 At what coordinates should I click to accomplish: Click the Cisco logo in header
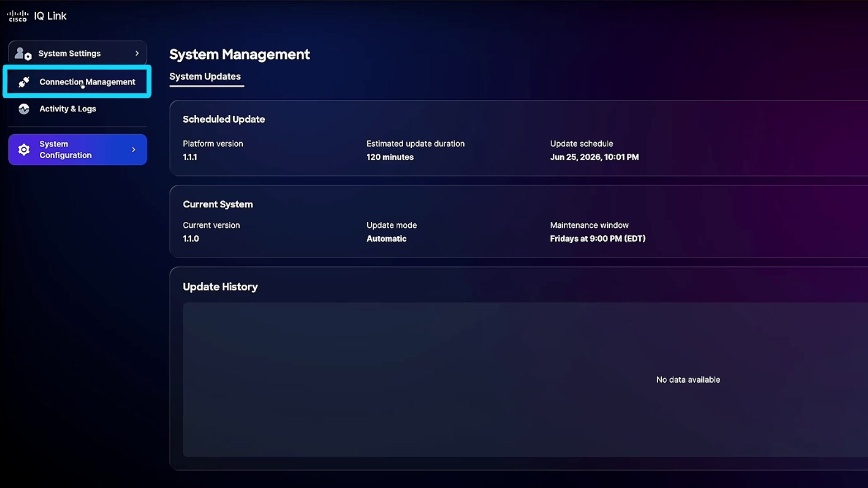click(x=18, y=16)
